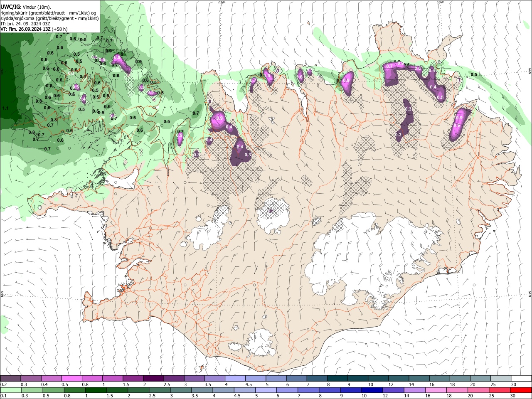Click the deep navy blue 10–12 rain swatch
The height and width of the screenshot is (399, 532).
coord(372,390)
